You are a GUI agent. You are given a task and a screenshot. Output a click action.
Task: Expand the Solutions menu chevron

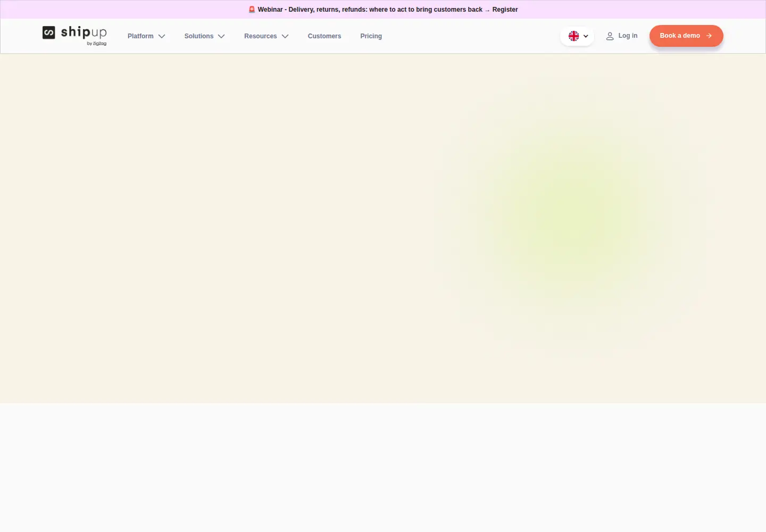tap(221, 36)
